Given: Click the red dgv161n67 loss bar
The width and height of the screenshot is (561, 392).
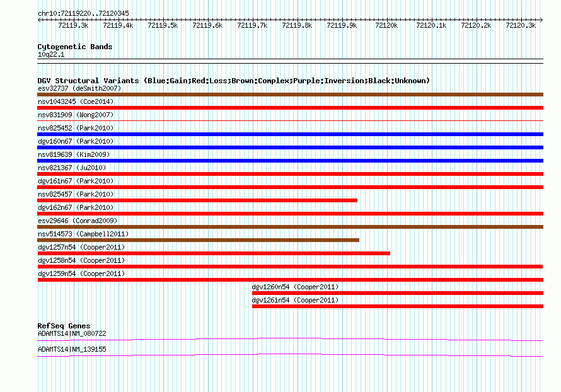Looking at the screenshot, I should [290, 187].
